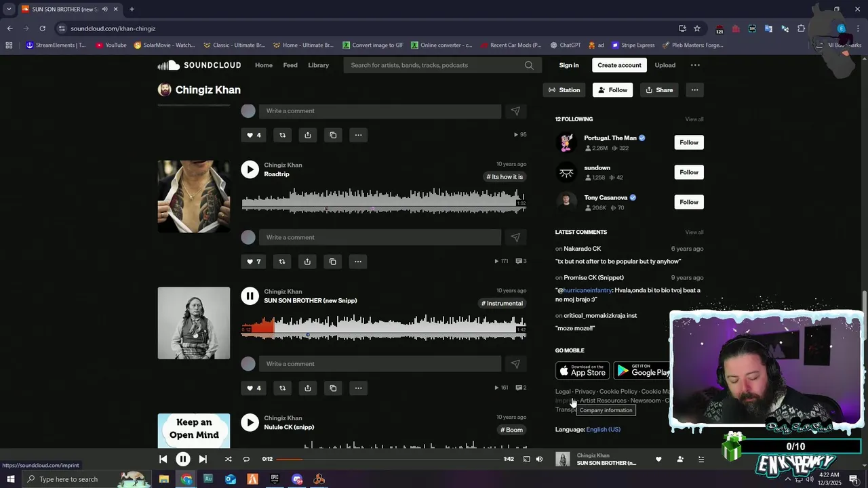Screen dimensions: 868x488
Task: Open Chingiz Khan profile more menu
Action: point(694,89)
